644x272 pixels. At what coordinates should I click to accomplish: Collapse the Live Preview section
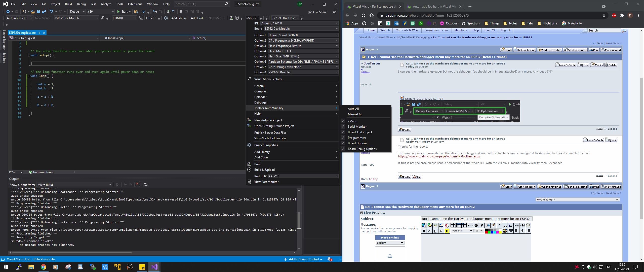(362, 213)
